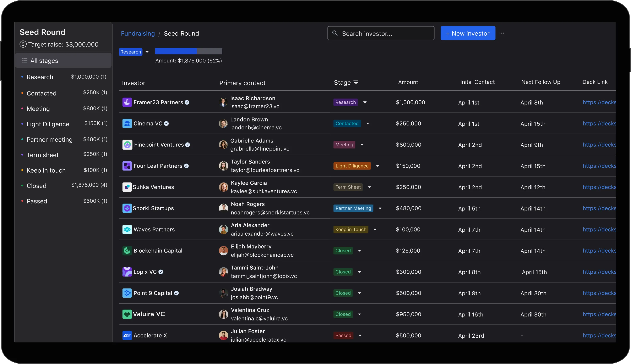Click the Stage column filter icon

coord(355,83)
